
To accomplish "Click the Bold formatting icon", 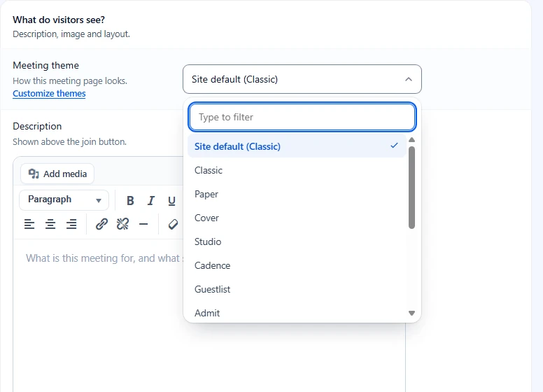I will [130, 200].
